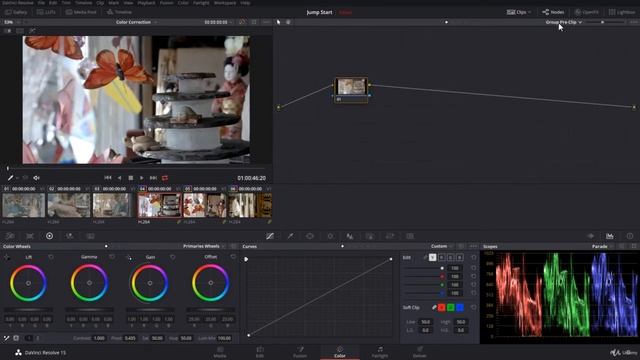640x360 pixels.
Task: Toggle the Nodes editor panel
Action: pyautogui.click(x=553, y=12)
